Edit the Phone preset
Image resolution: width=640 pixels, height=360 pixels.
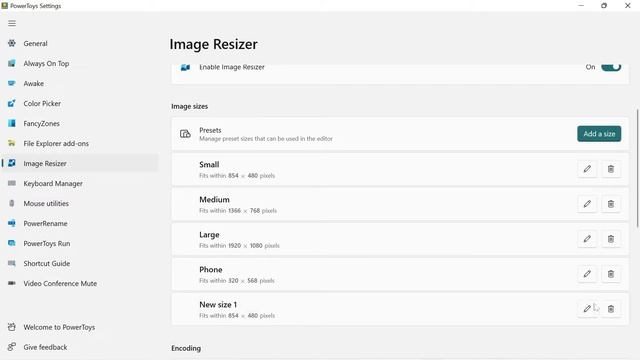pos(587,274)
